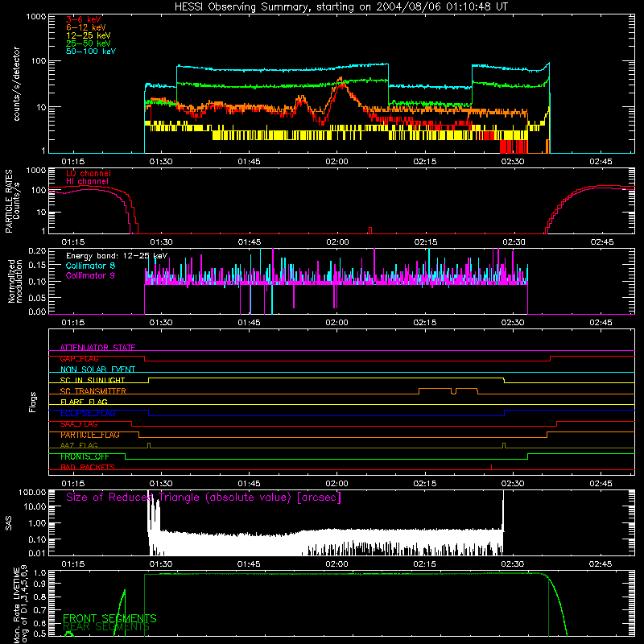Click the 'SAS' axis label
The image size is (644, 644).
9,523
